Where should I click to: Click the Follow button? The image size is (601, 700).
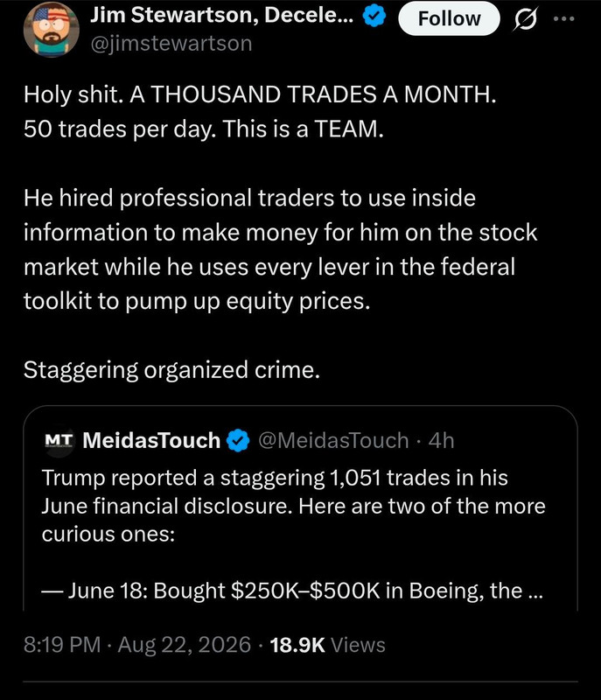(x=449, y=18)
